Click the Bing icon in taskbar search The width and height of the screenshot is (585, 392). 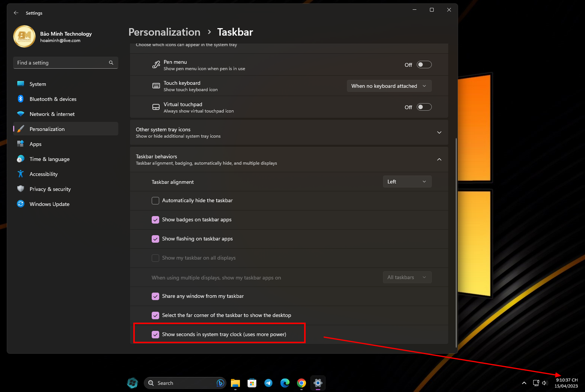point(220,383)
